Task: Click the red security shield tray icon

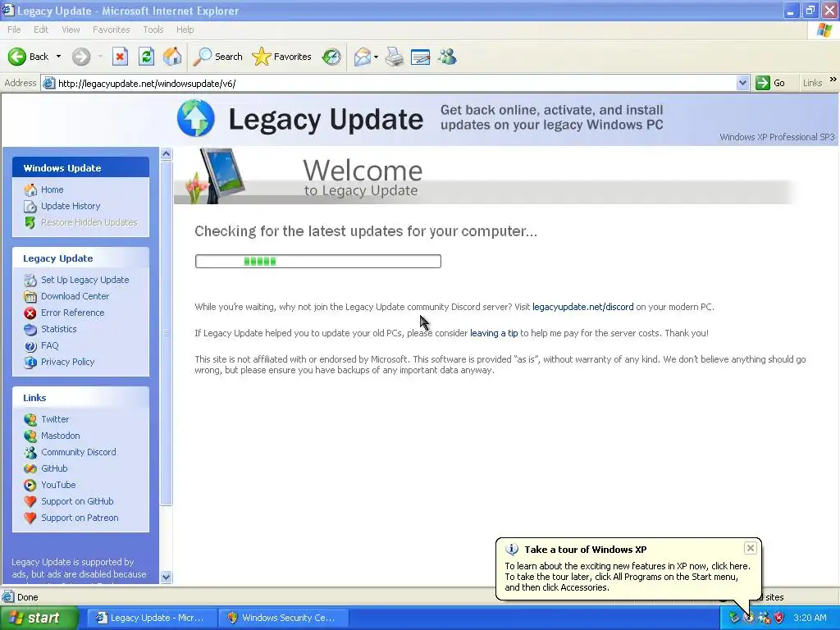Action: coord(779,618)
